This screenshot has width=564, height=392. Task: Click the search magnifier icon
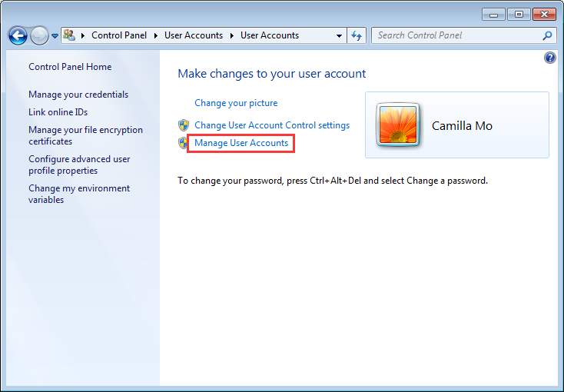pos(547,35)
